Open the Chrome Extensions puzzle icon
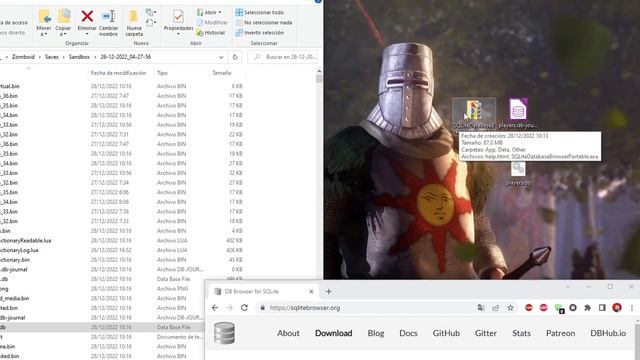Image resolution: width=640 pixels, height=360 pixels. (x=587, y=308)
